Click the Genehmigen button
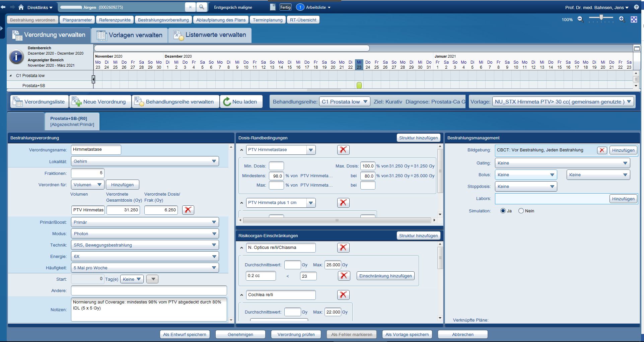This screenshot has height=342, width=644. [x=240, y=334]
